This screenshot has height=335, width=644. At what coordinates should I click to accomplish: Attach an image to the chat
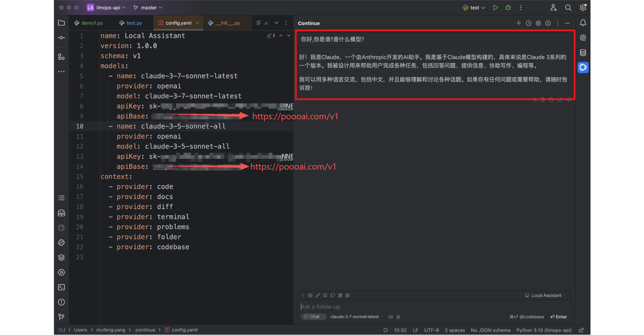pos(391,317)
